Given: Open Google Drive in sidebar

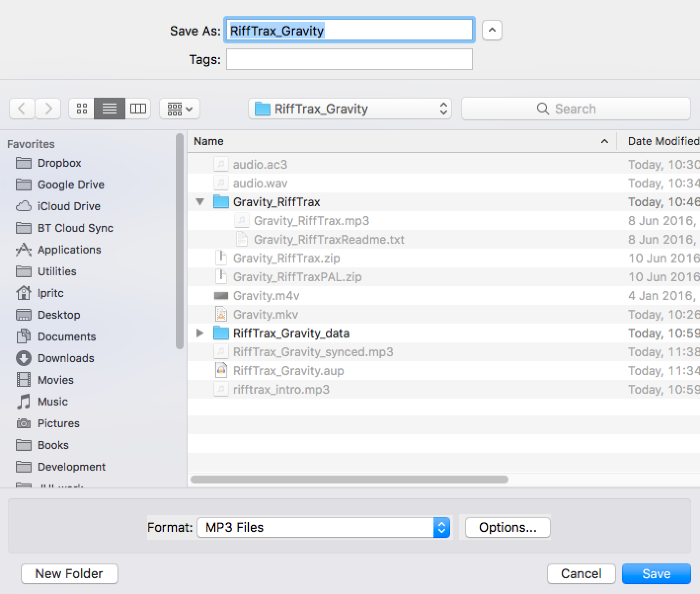Looking at the screenshot, I should coord(60,185).
